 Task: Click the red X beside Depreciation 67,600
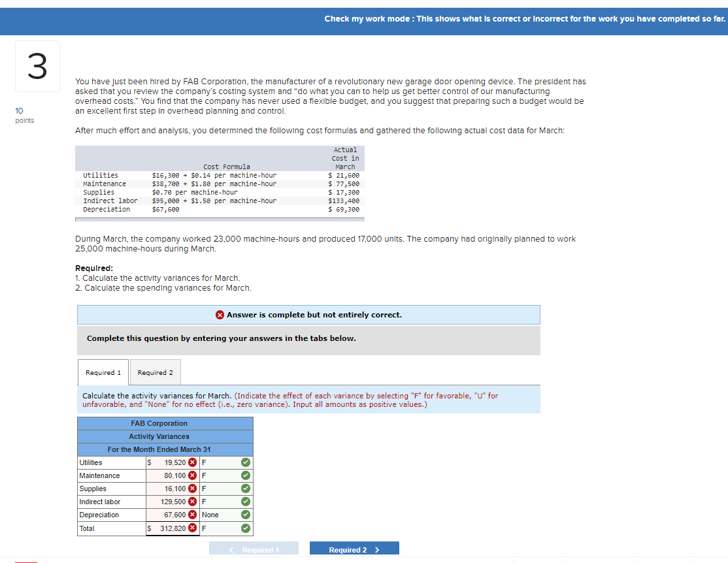[x=193, y=514]
